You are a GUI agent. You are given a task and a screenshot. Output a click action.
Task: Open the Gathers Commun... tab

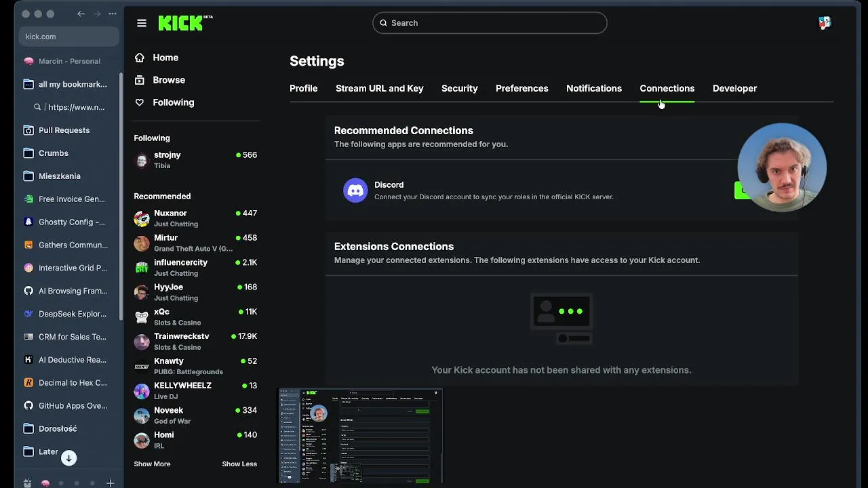click(x=68, y=245)
